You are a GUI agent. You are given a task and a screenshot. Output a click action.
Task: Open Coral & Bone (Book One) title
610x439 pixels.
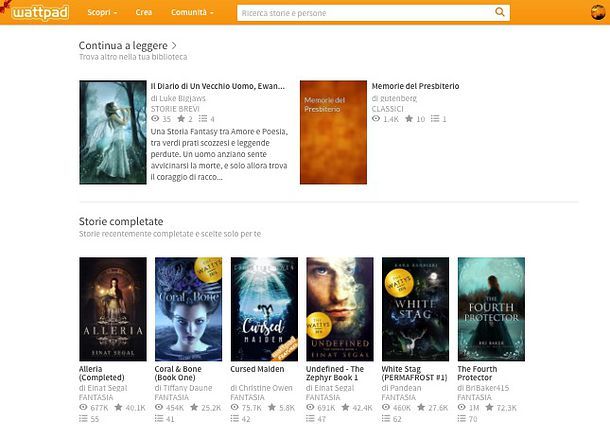[178, 373]
